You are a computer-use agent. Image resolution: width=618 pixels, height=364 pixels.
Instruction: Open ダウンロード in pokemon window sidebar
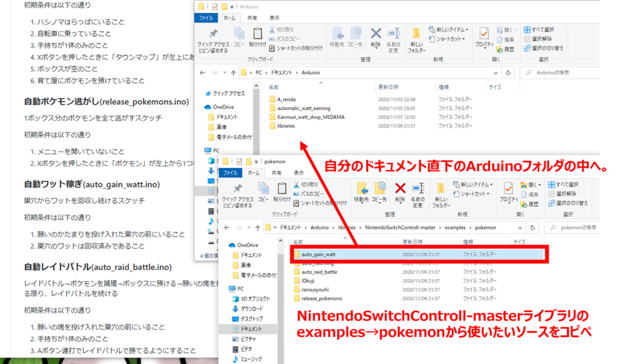point(247,309)
